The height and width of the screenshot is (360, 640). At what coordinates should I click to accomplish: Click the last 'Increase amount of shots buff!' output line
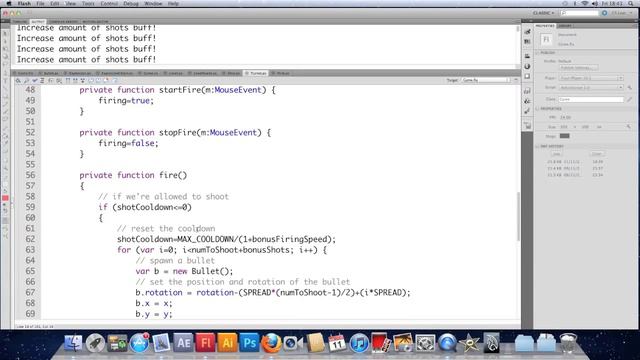[86, 59]
